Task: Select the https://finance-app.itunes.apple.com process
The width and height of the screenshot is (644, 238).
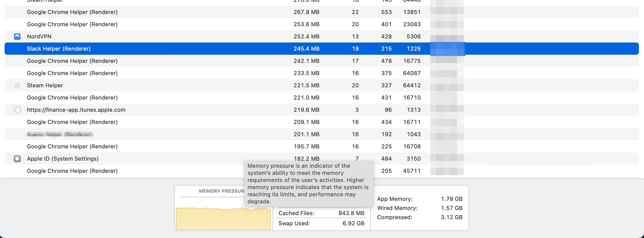Action: pyautogui.click(x=76, y=110)
